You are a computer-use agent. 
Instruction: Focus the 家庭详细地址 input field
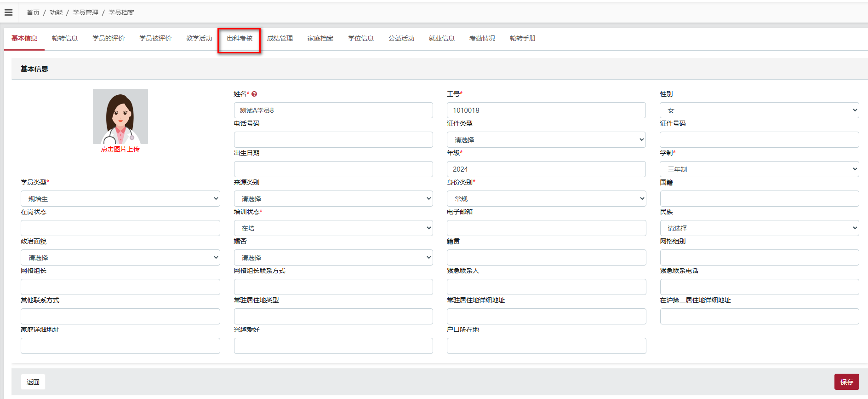coord(120,346)
